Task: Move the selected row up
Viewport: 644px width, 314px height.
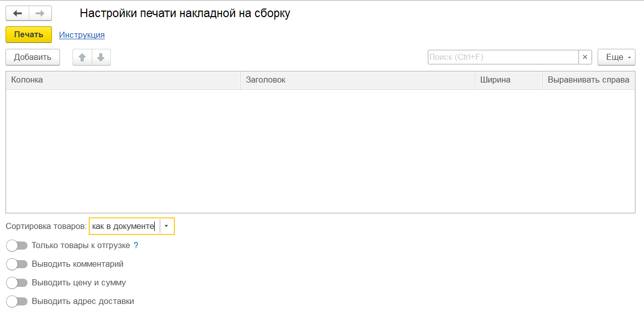Action: pos(82,57)
